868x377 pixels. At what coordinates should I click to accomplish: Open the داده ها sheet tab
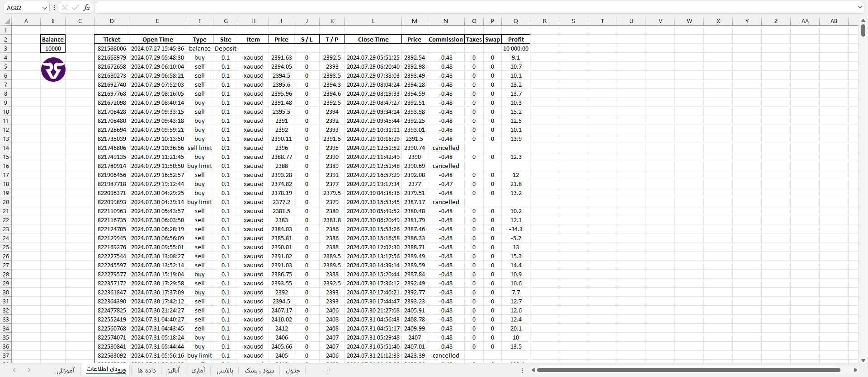146,370
